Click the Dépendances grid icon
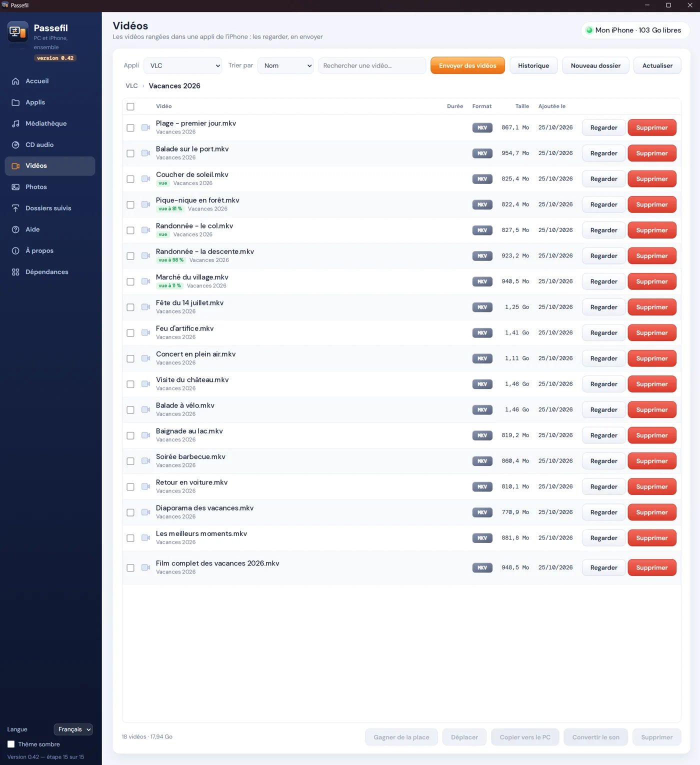 pyautogui.click(x=15, y=272)
